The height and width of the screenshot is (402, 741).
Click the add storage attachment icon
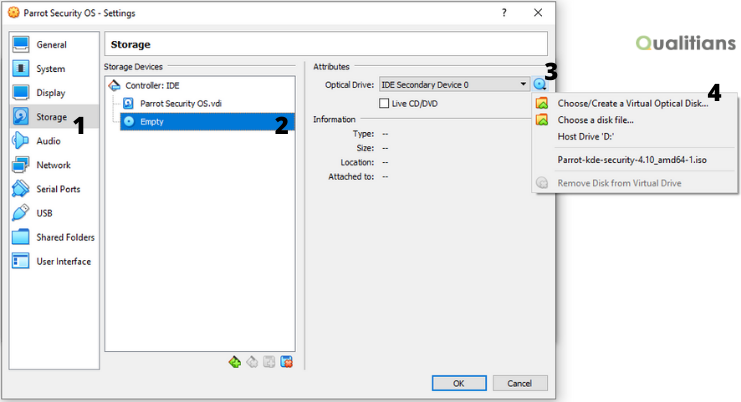pos(269,362)
